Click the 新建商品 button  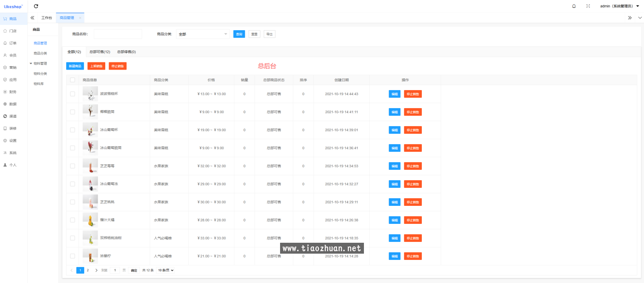click(75, 66)
